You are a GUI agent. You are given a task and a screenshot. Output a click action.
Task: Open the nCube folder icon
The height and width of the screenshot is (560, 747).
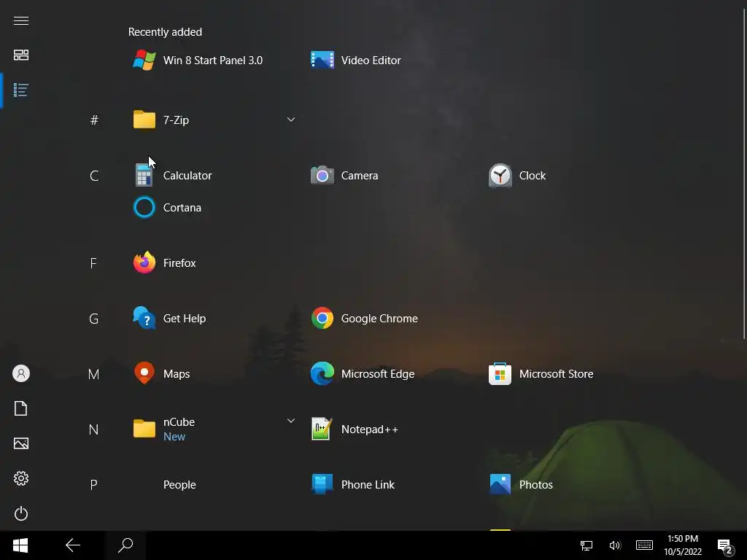pos(144,429)
